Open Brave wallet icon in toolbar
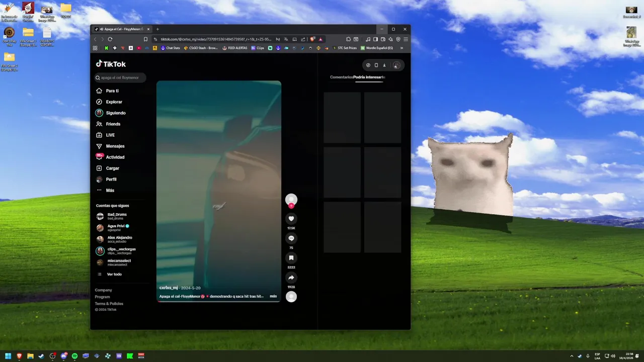The height and width of the screenshot is (362, 644). click(x=383, y=39)
